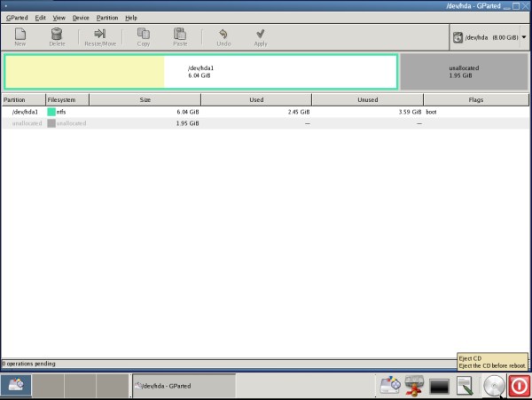Click the 1.95 GiB size cell
532x400 pixels.
click(x=187, y=123)
